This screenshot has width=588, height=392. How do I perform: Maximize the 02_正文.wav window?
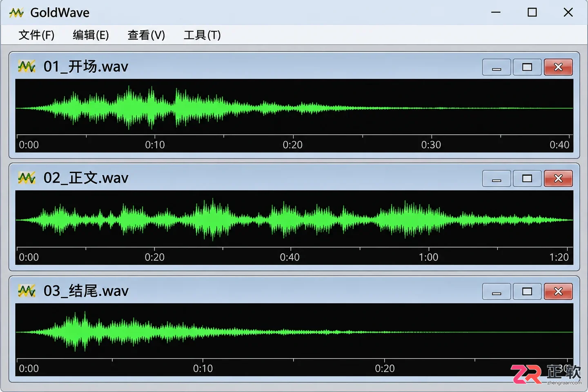[x=527, y=178]
